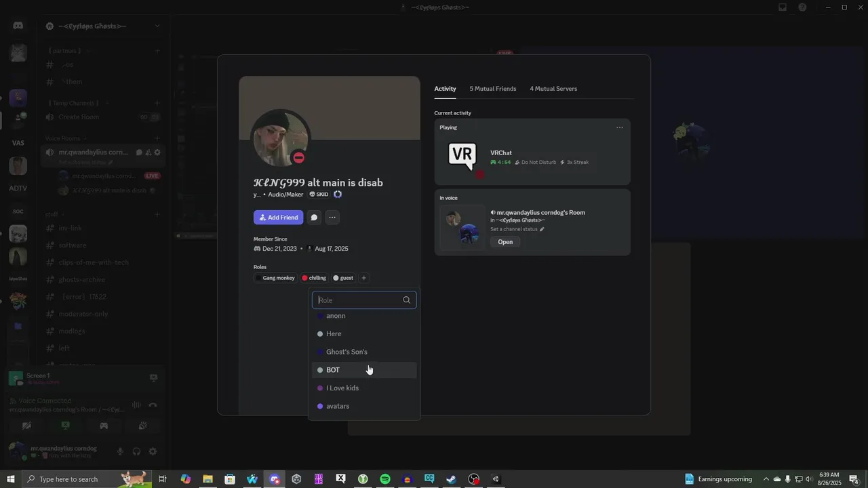Deafen using the headphones icon
868x488 pixels.
point(136,451)
